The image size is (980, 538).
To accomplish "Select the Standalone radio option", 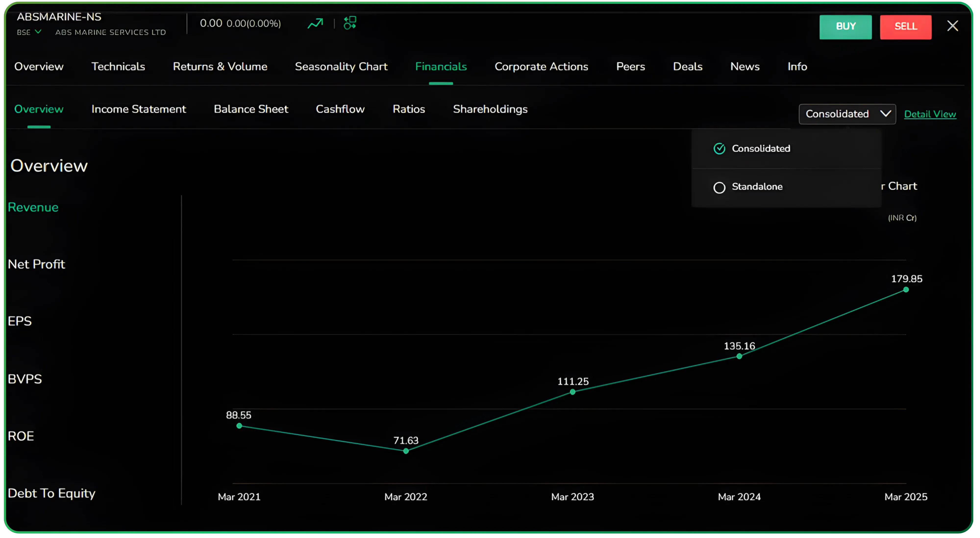I will [x=719, y=187].
